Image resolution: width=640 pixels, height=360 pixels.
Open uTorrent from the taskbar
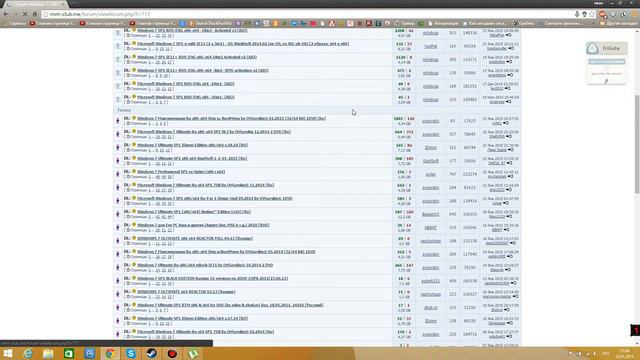[x=193, y=353]
